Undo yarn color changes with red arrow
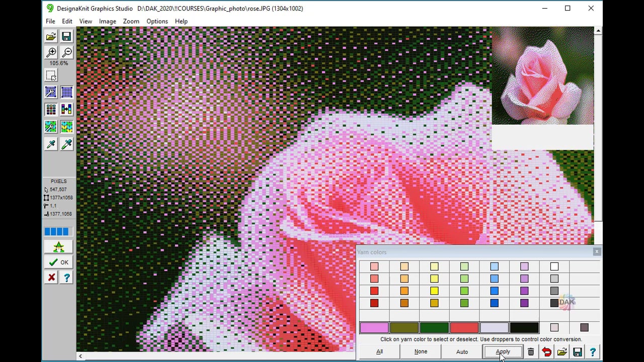 tap(546, 352)
